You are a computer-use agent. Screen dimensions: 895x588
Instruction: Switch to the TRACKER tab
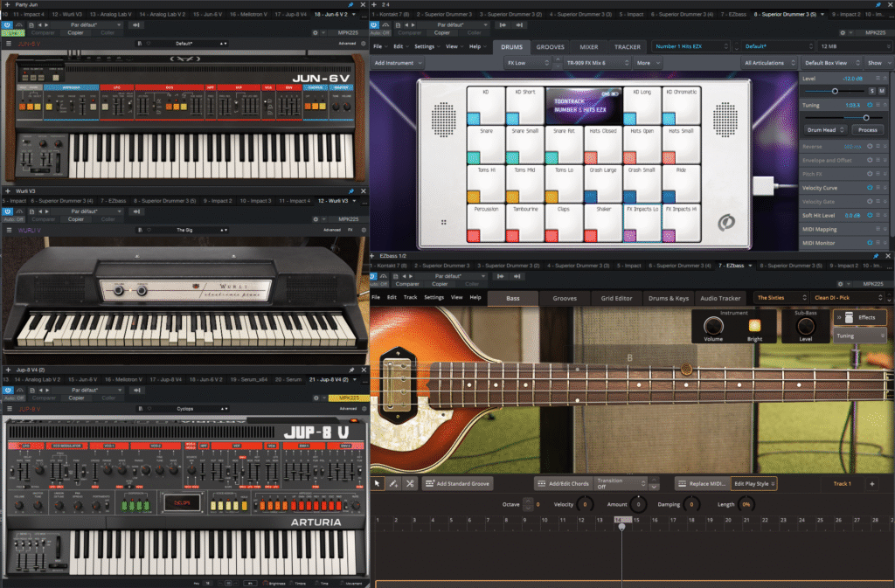[x=628, y=47]
